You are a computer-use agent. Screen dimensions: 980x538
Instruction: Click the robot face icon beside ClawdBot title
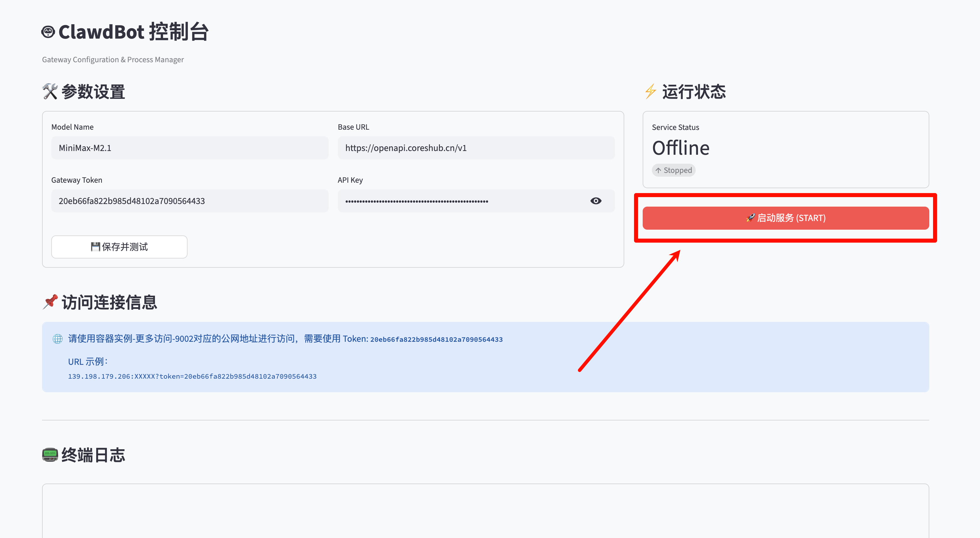coord(48,32)
